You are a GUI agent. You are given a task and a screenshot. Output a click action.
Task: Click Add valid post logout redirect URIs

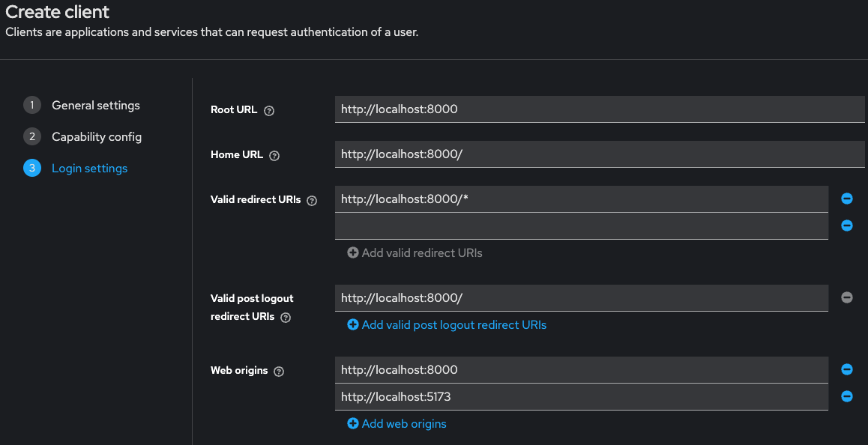tap(447, 325)
